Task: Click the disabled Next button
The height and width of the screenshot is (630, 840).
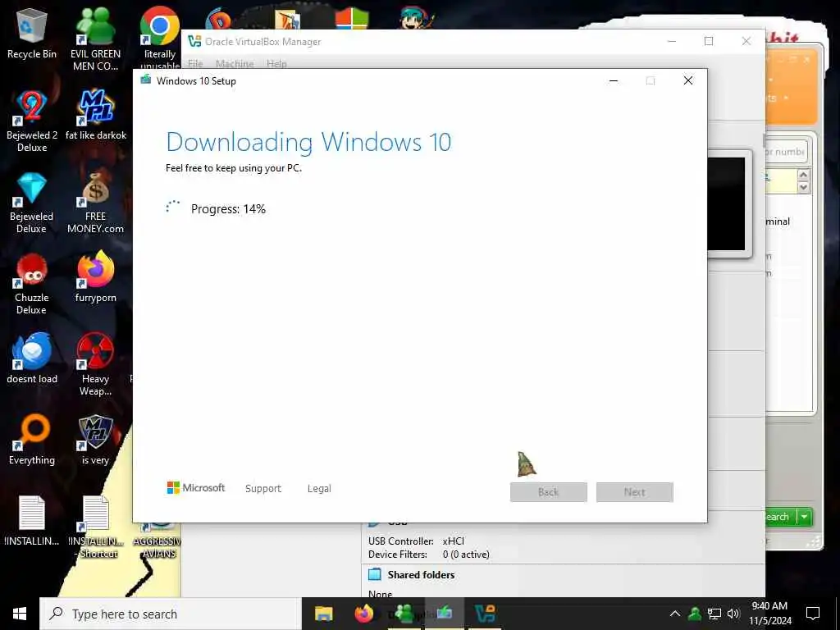Action: click(x=635, y=492)
